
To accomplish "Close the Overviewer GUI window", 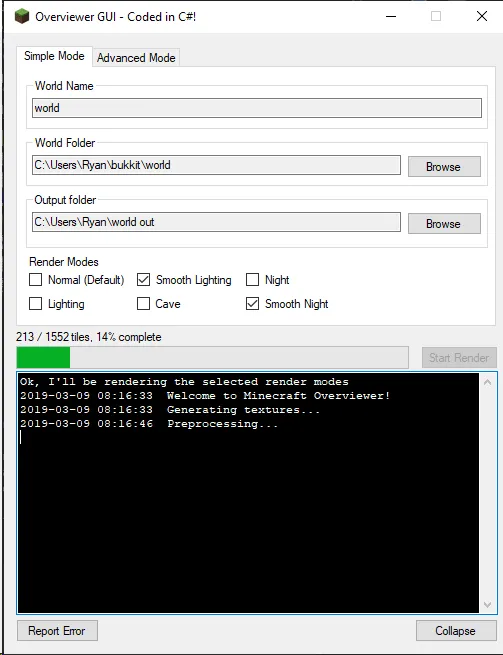I will point(482,17).
